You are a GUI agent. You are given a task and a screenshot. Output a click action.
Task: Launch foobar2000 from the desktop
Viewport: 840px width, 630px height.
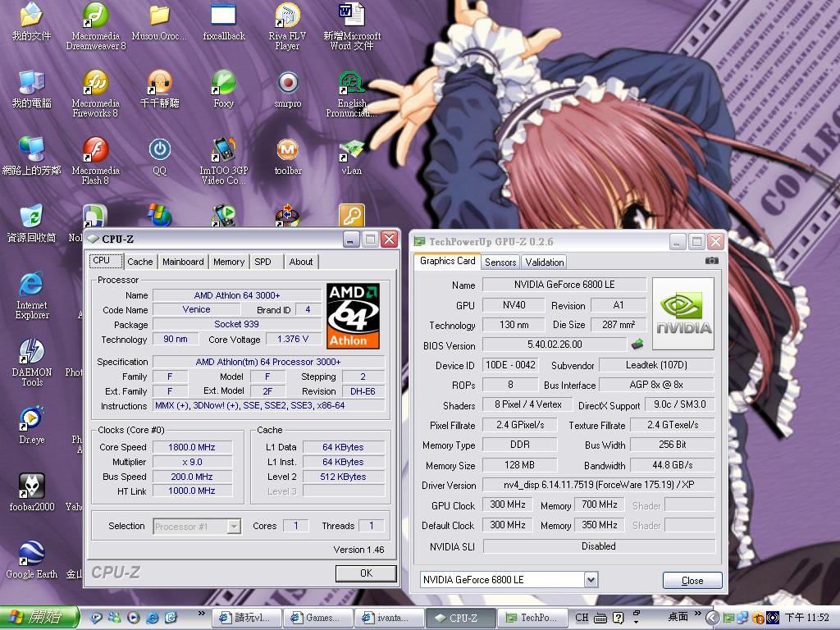click(31, 486)
